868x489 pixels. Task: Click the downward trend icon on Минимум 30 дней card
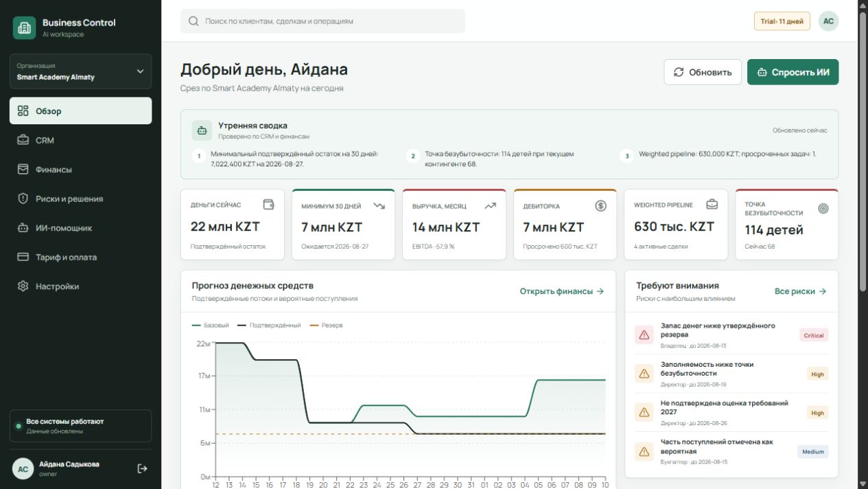tap(379, 205)
